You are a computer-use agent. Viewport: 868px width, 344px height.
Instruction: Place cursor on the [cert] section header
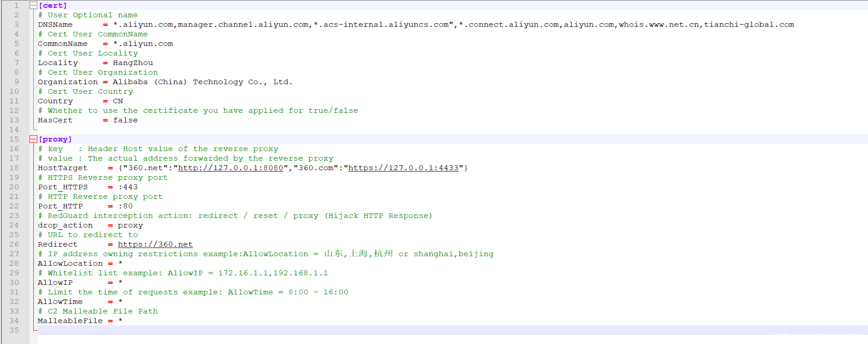pos(53,5)
